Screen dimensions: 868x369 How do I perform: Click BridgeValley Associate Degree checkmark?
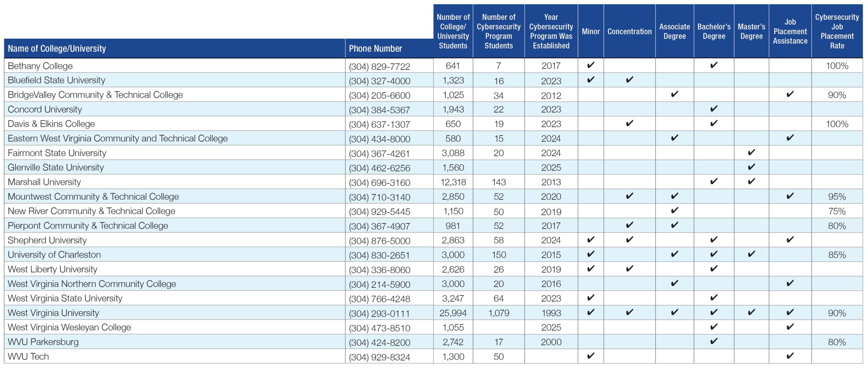click(674, 94)
